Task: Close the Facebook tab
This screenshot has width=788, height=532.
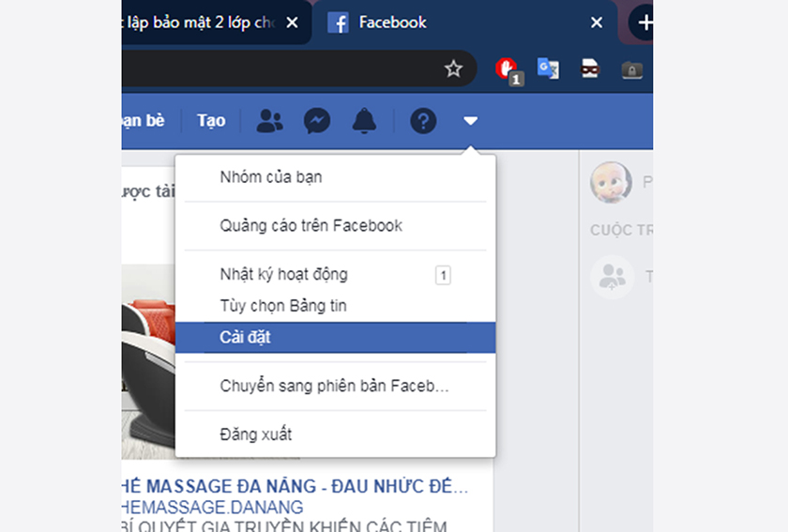Action: (x=597, y=23)
